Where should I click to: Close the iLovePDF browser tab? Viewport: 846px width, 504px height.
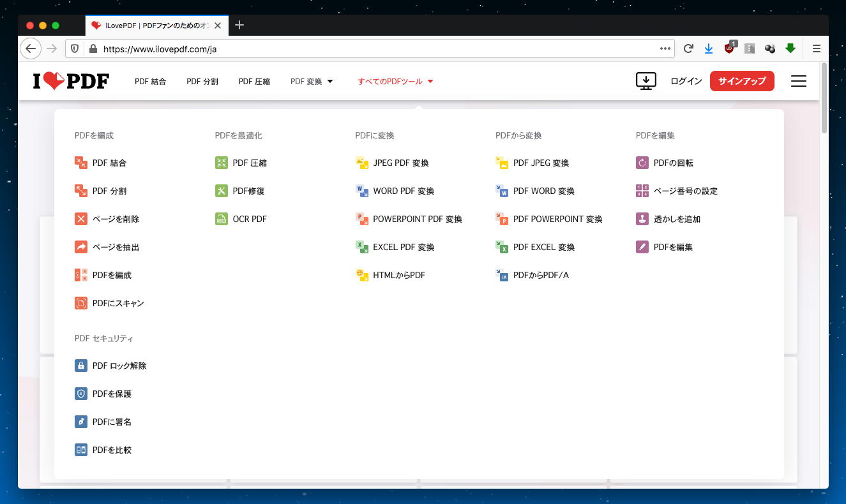coord(218,26)
